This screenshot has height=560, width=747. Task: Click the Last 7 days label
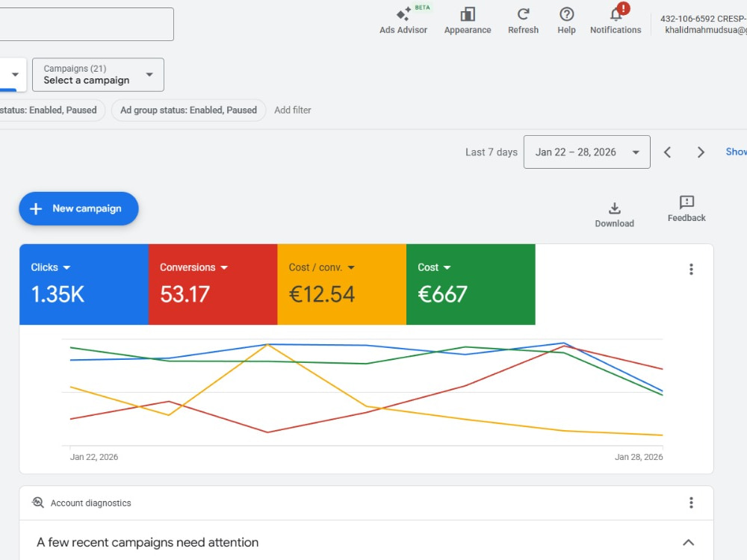click(x=492, y=152)
